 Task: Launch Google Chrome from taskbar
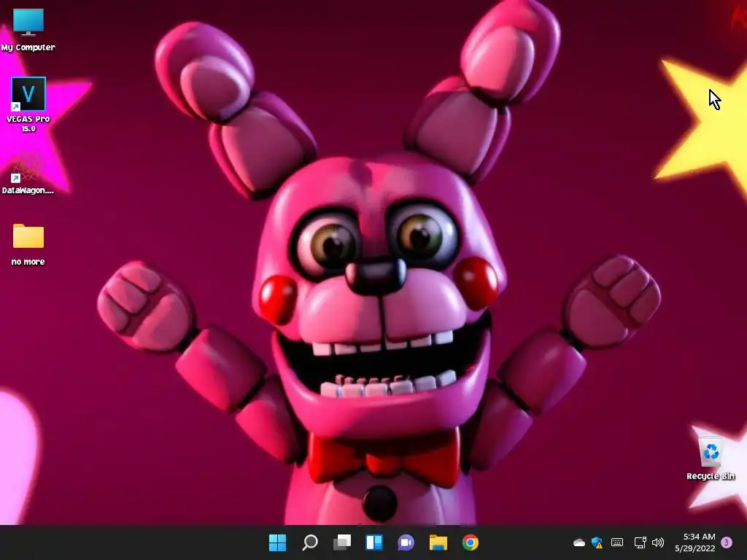coord(471,542)
